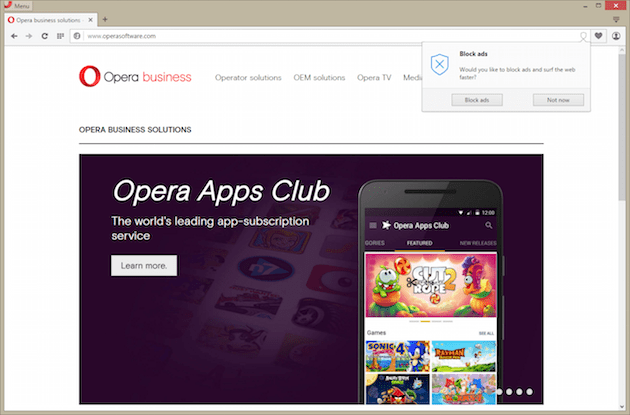
Task: Open the Opera TV nav link
Action: 374,78
